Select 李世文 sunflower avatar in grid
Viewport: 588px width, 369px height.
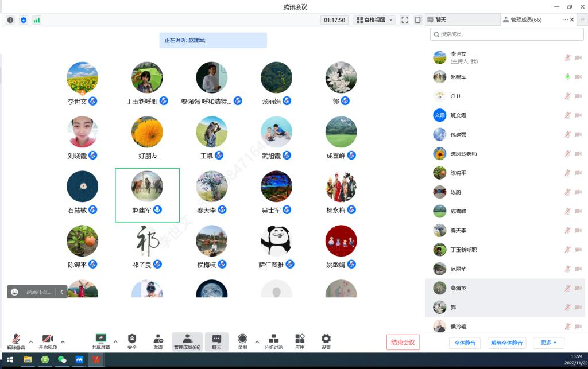(83, 78)
